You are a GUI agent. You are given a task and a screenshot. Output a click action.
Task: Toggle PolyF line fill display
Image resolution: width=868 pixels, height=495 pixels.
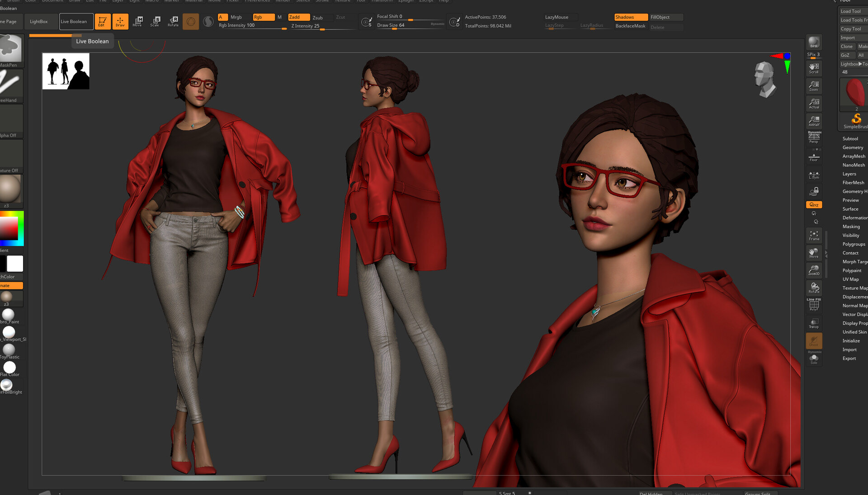(814, 305)
